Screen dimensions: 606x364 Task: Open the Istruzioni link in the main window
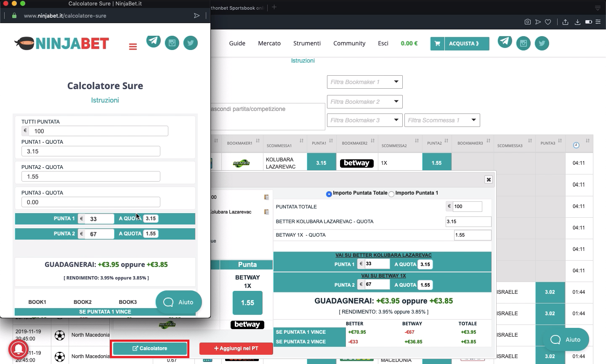click(x=303, y=61)
